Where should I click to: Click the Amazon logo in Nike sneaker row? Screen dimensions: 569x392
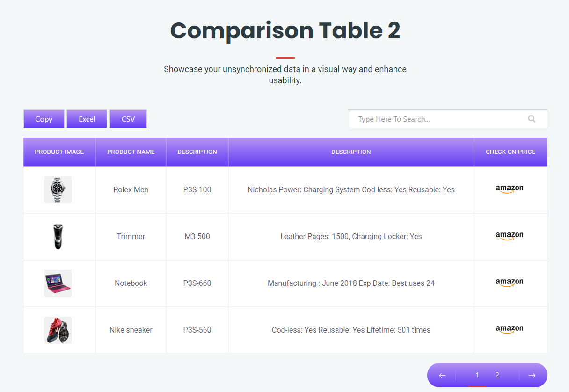coord(510,330)
